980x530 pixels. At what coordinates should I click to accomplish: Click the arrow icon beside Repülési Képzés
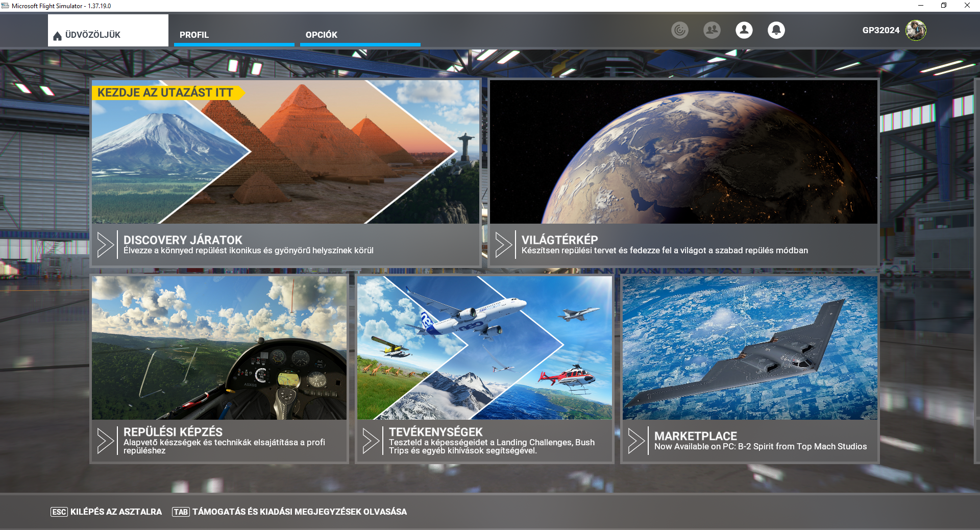[x=105, y=441]
